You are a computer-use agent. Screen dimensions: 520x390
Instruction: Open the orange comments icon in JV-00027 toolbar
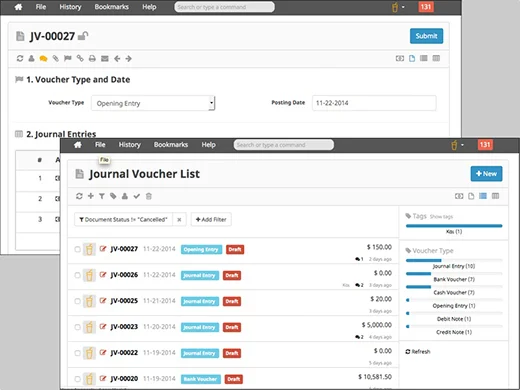point(43,59)
